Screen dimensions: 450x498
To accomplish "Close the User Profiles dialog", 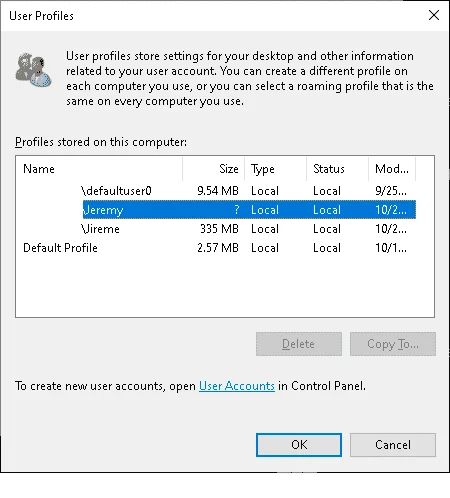I will pyautogui.click(x=434, y=15).
